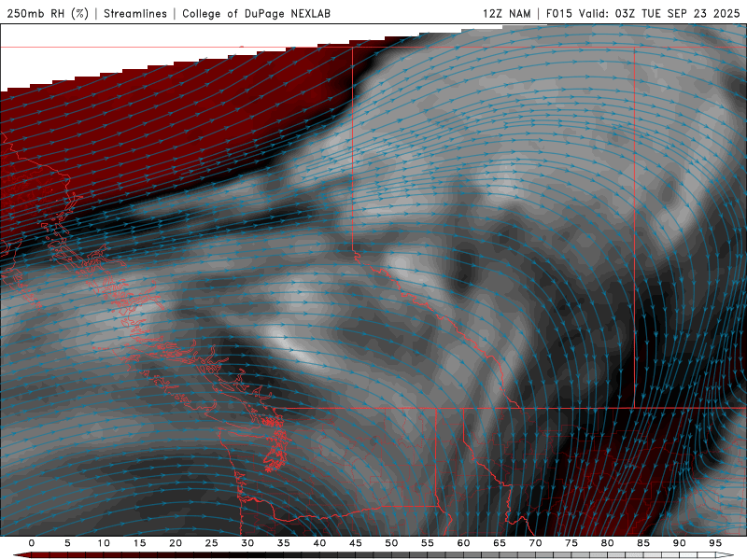747x560 pixels.
Task: Click the "50" label on RH scale
Action: [391, 543]
